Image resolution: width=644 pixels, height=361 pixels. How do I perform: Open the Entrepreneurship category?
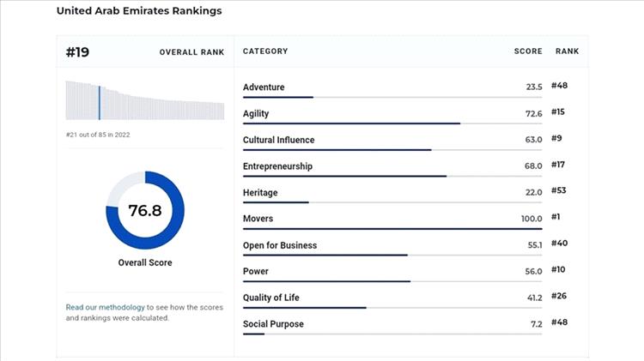[x=277, y=166]
